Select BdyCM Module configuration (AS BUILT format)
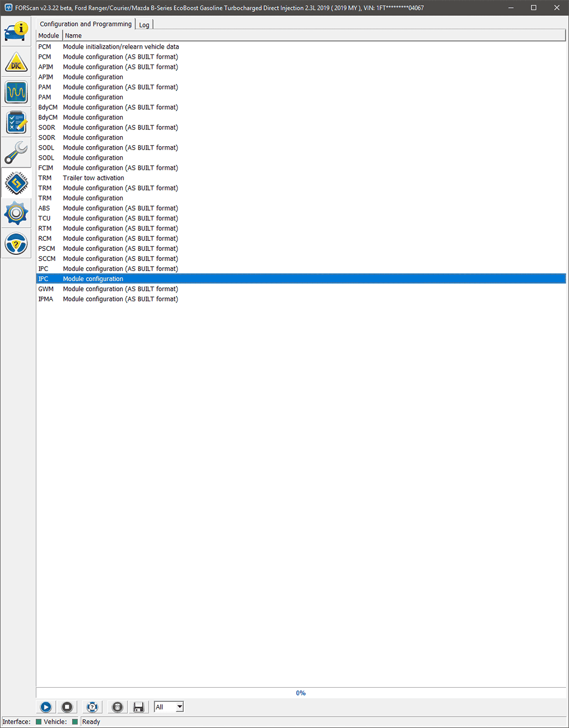 pyautogui.click(x=301, y=108)
